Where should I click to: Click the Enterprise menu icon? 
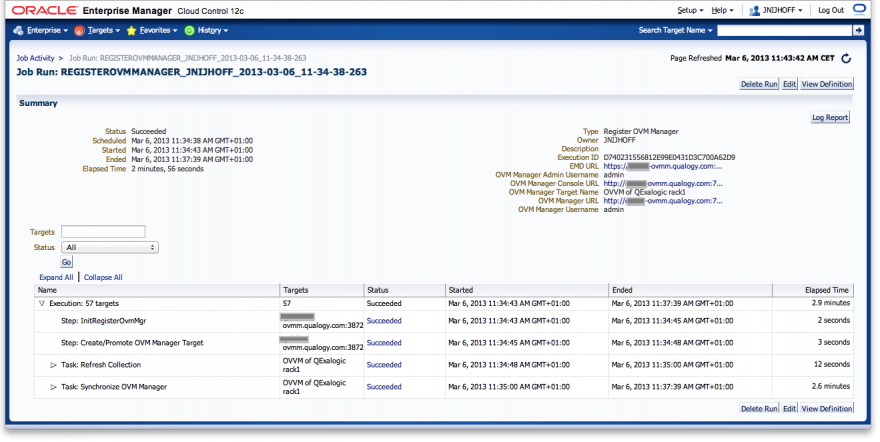tap(19, 30)
